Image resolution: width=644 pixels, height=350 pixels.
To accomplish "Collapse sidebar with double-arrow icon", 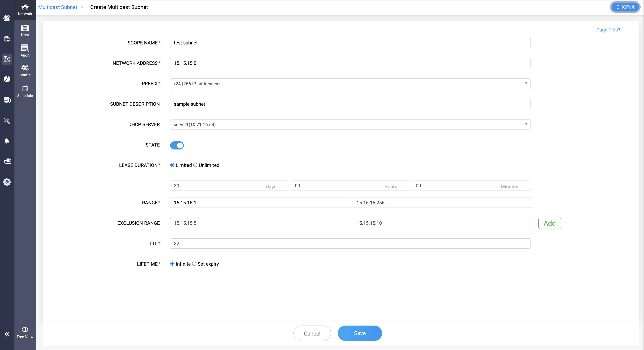I will pyautogui.click(x=7, y=334).
